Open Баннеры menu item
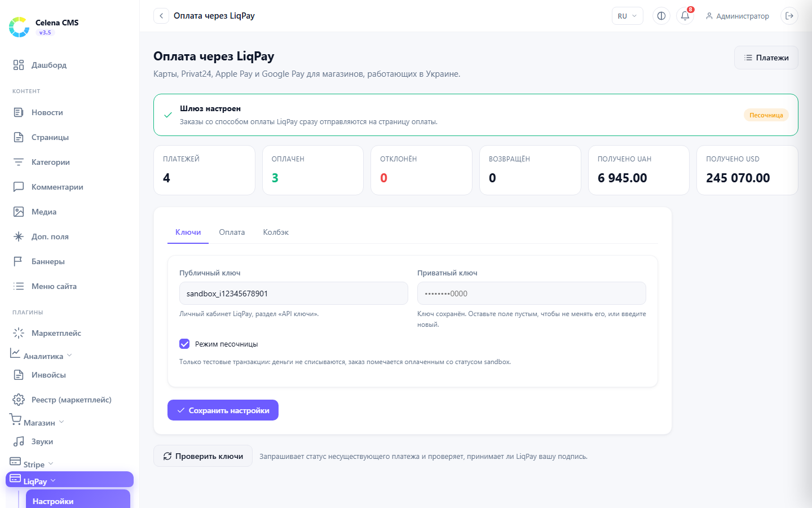The height and width of the screenshot is (508, 812). tap(69, 261)
